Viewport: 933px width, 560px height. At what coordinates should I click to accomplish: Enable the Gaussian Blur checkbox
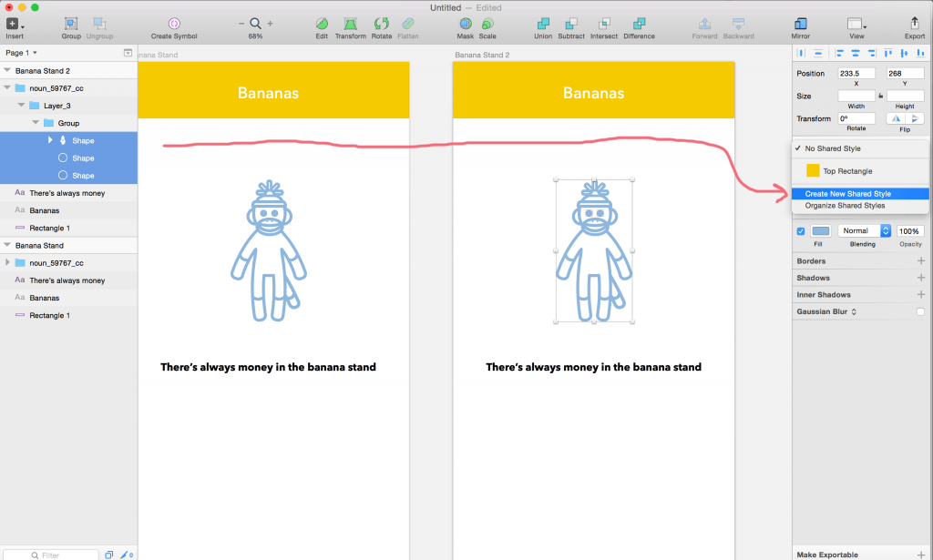(x=920, y=312)
